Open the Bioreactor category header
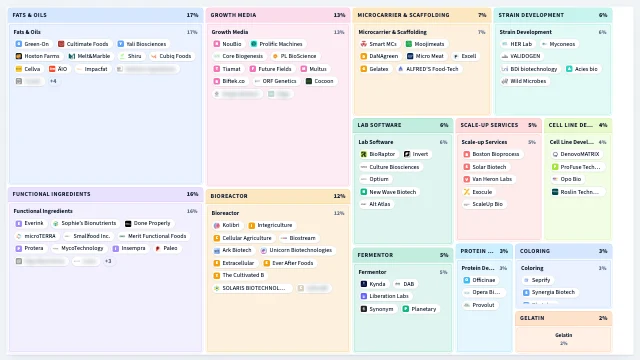 (278, 196)
